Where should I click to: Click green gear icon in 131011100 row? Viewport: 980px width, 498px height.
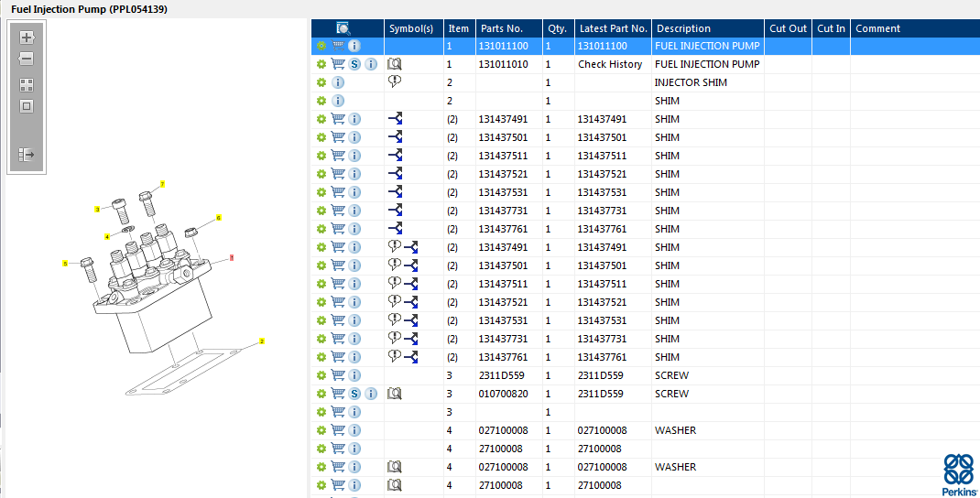click(321, 46)
